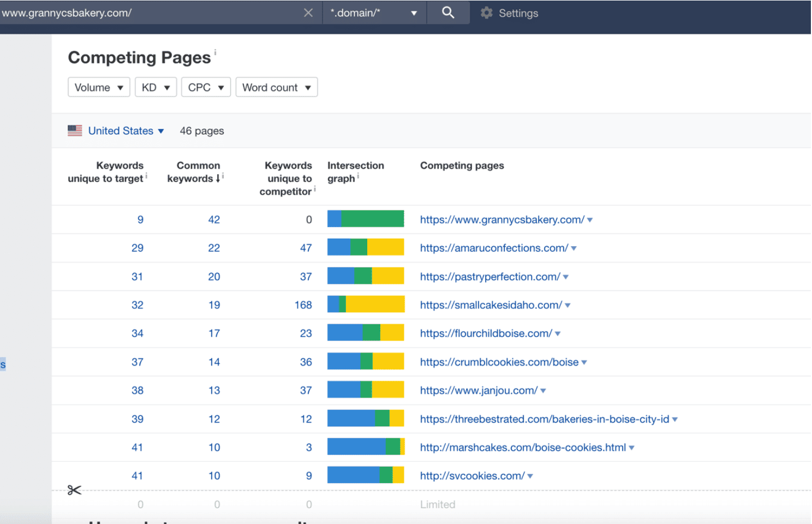Open the KD filter dropdown

[x=156, y=87]
